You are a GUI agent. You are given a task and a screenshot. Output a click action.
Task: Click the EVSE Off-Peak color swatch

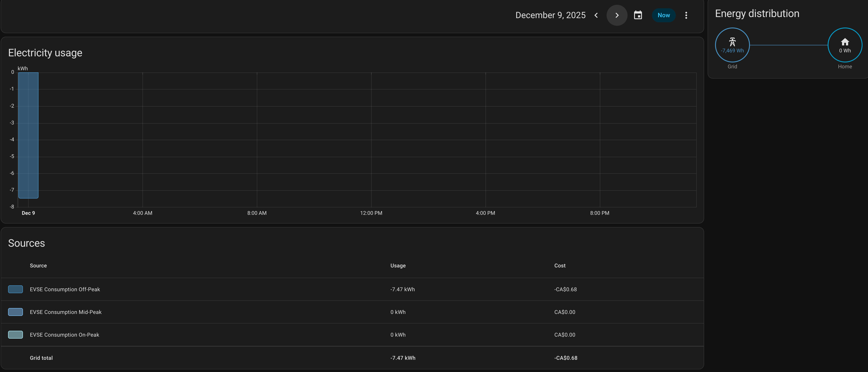click(x=15, y=289)
